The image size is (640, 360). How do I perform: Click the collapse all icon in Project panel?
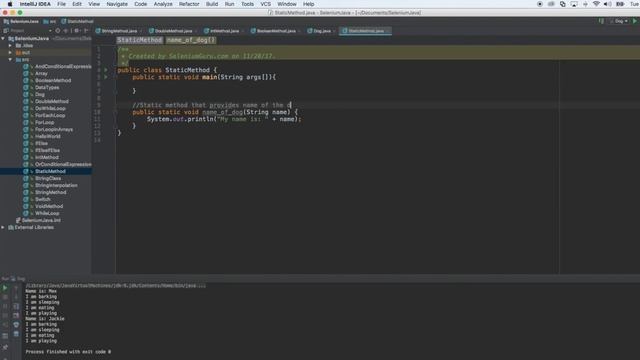click(x=65, y=31)
